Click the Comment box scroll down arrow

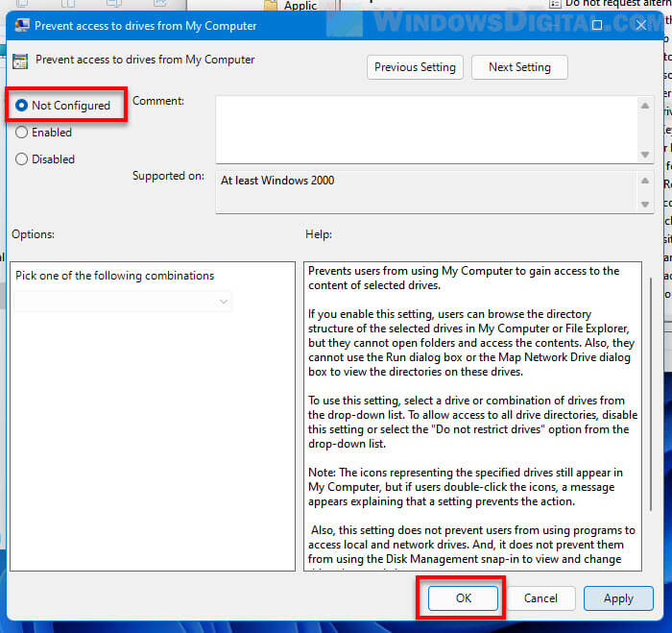click(645, 155)
